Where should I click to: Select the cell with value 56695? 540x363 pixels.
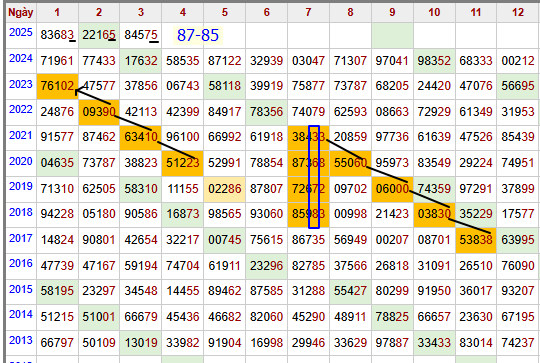coord(518,86)
